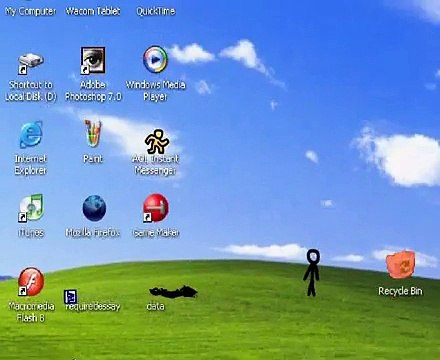Image resolution: width=440 pixels, height=360 pixels.
Task: Click the 'AOL Instant Messenger' text label
Action: click(x=155, y=164)
